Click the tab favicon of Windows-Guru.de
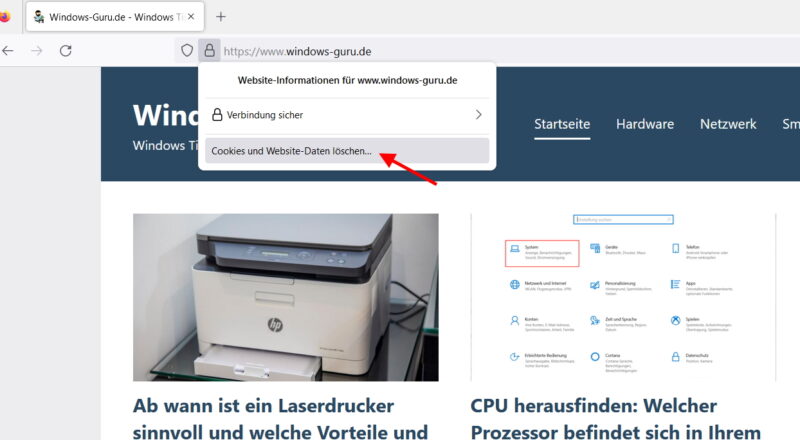This screenshot has width=800, height=440. (x=39, y=17)
